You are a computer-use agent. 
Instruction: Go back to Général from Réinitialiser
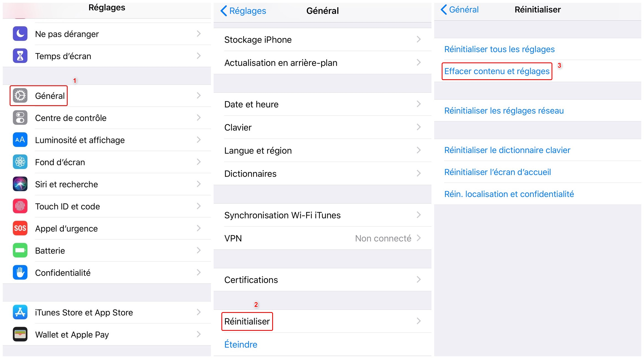(x=460, y=10)
